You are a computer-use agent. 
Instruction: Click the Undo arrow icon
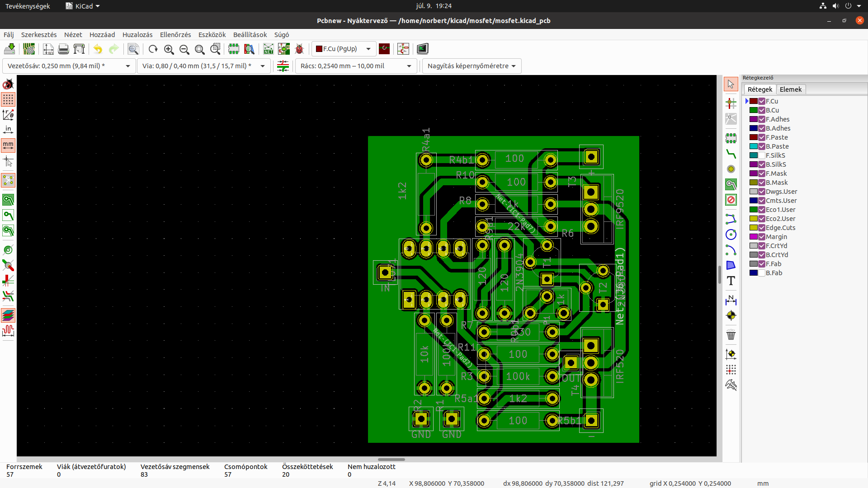coord(98,49)
